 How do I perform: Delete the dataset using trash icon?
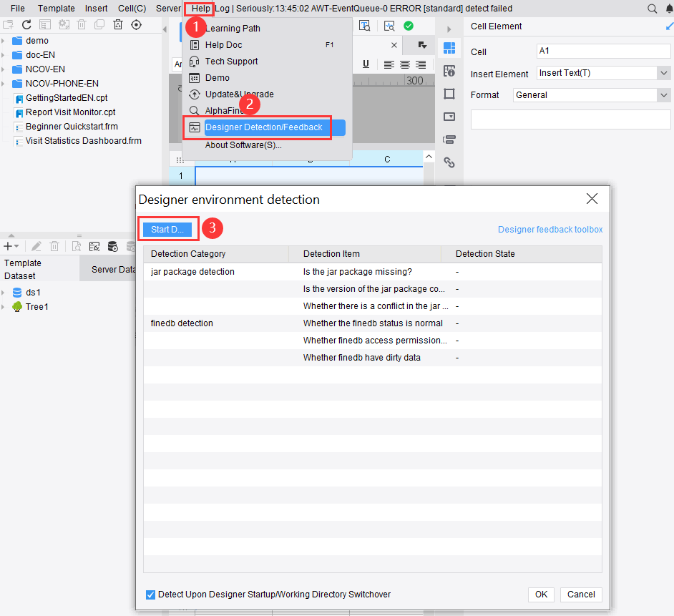pos(54,246)
